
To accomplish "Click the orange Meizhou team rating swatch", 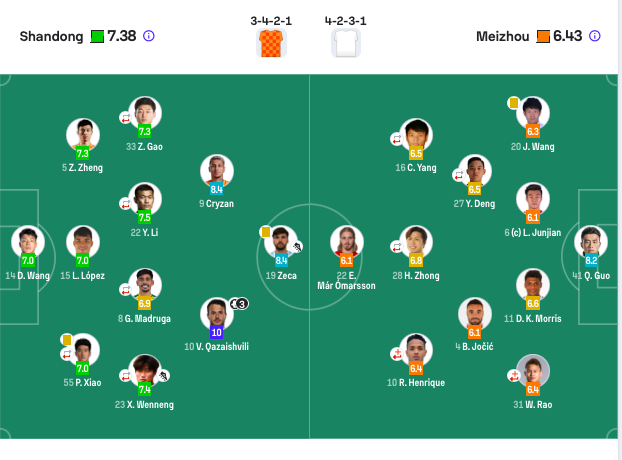I will point(543,36).
